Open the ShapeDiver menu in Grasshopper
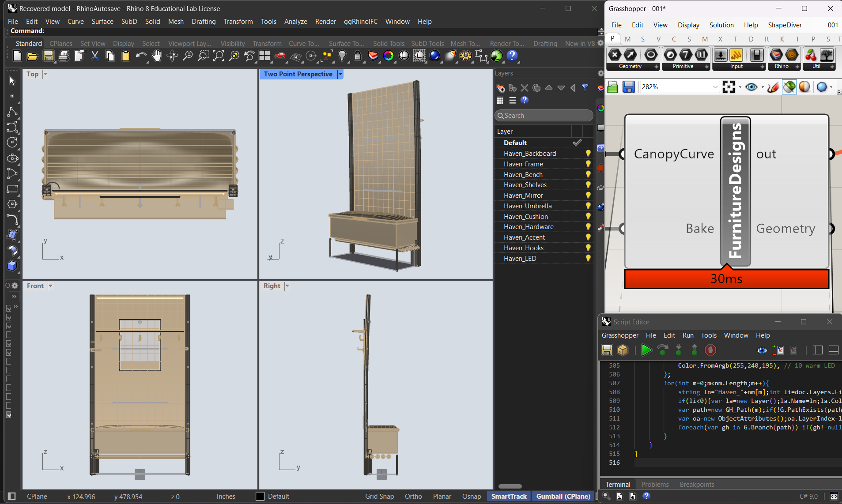842x504 pixels. (785, 25)
